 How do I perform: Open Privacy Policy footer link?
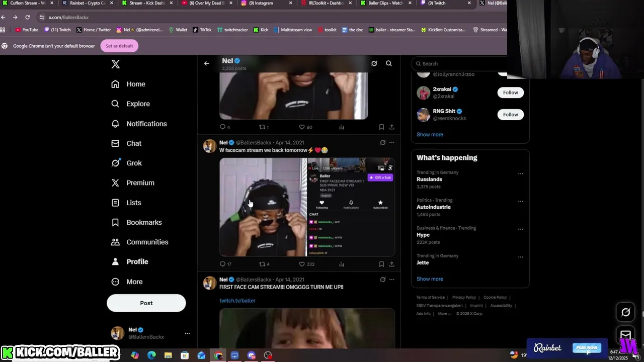click(x=464, y=298)
